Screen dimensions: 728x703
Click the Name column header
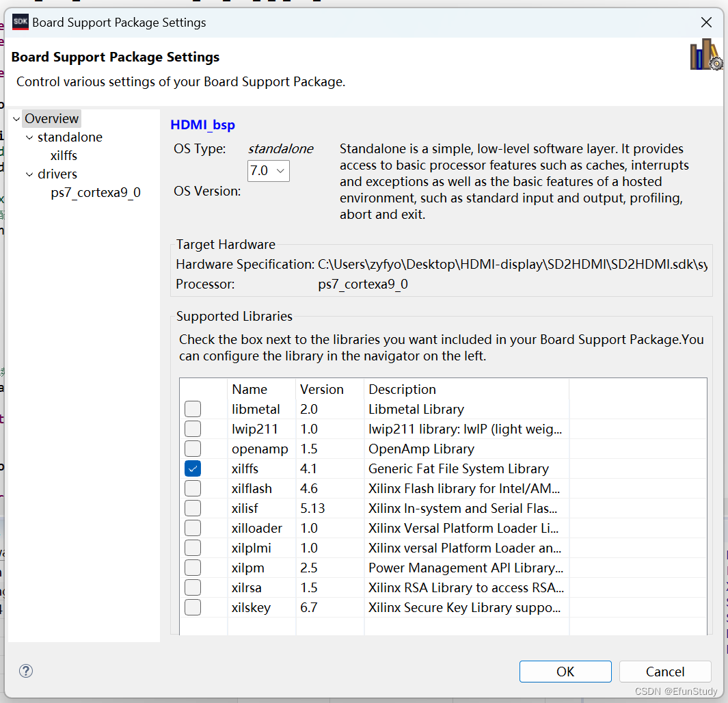coord(261,389)
